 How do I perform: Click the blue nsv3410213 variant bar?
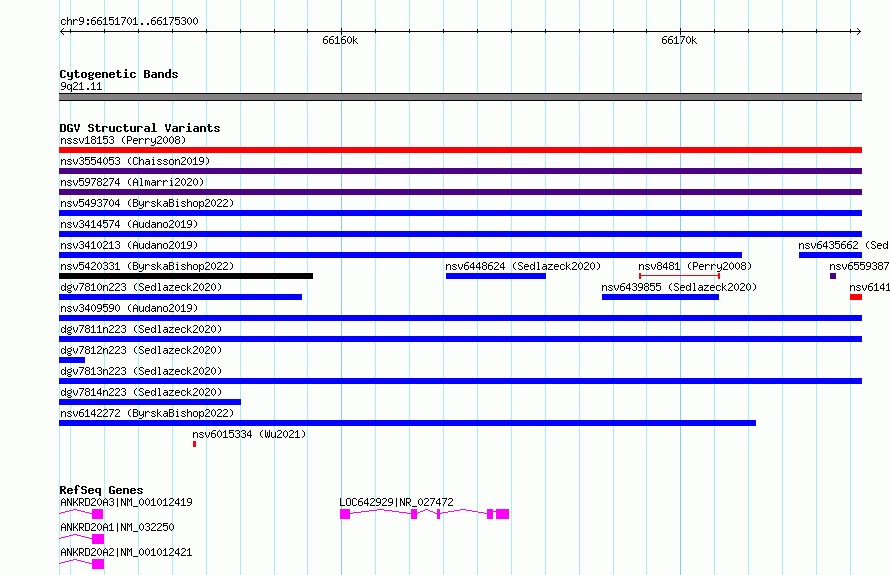(x=400, y=255)
